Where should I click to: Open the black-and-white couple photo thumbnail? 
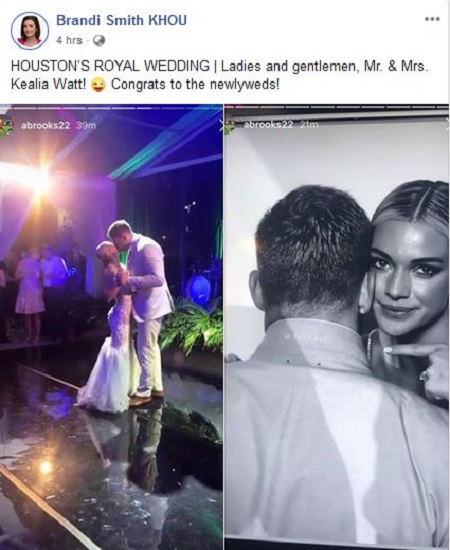pos(337,327)
